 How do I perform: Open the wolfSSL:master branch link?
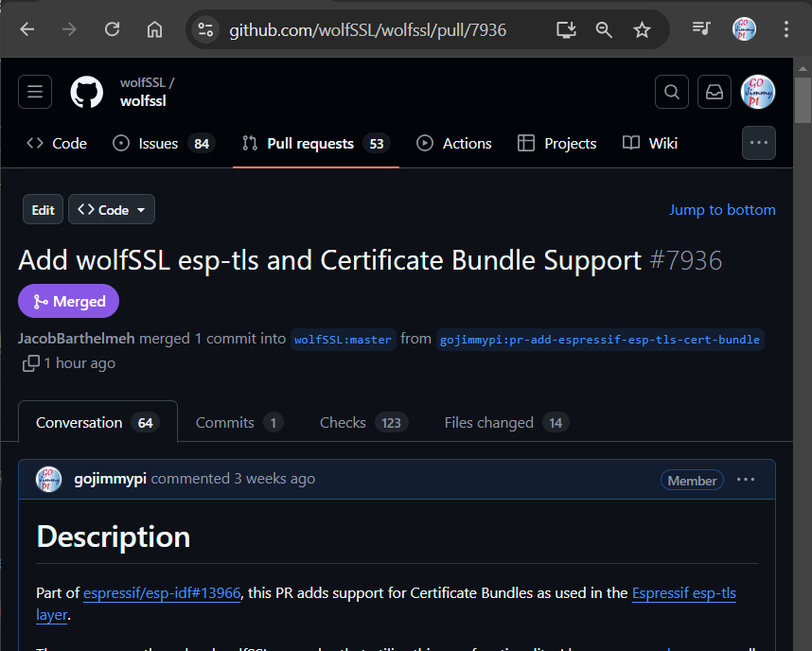pos(343,340)
